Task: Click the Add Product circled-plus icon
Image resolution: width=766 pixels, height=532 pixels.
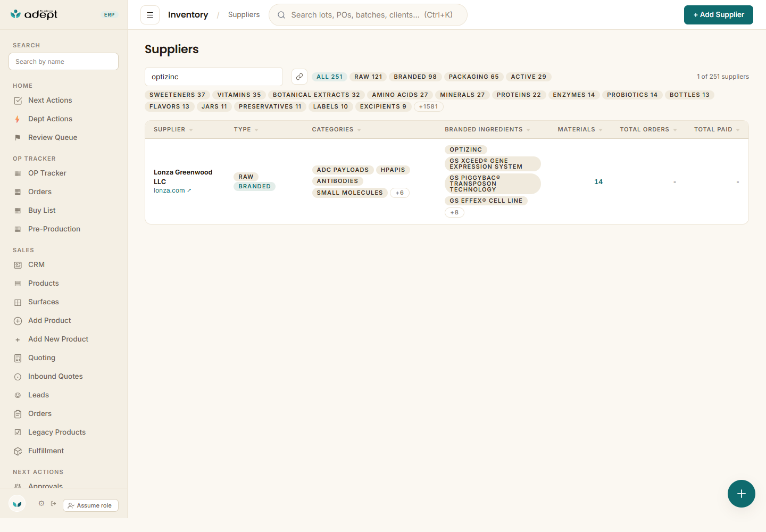Action: coord(18,321)
